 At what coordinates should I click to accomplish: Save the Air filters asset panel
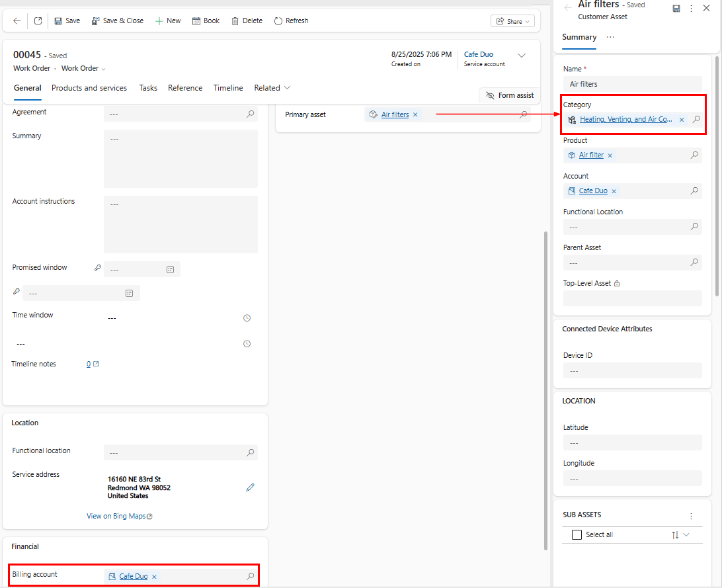tap(676, 8)
